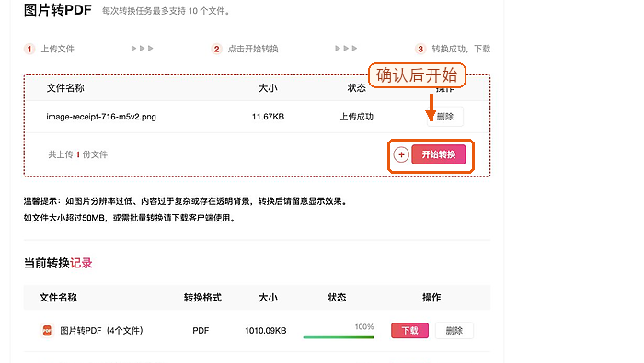Click step 1 上传文件

(x=50, y=50)
